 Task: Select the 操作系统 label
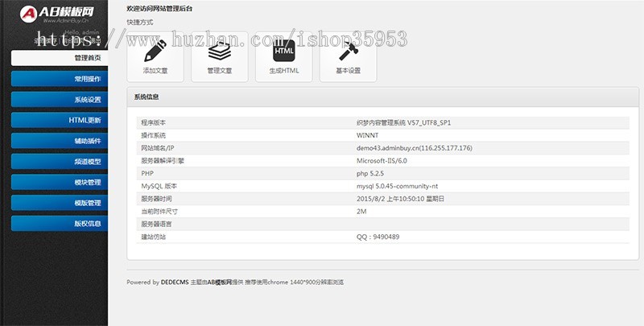click(154, 135)
